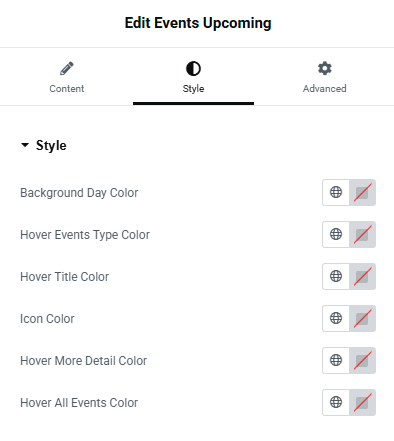The image size is (394, 441).
Task: Choose a Hover All Events Color swatch
Action: (362, 402)
